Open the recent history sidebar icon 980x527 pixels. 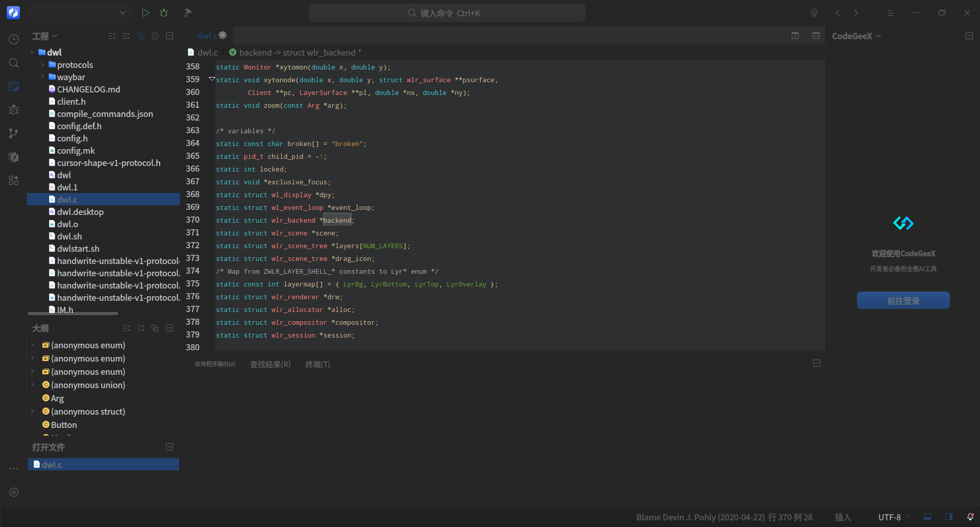[14, 39]
